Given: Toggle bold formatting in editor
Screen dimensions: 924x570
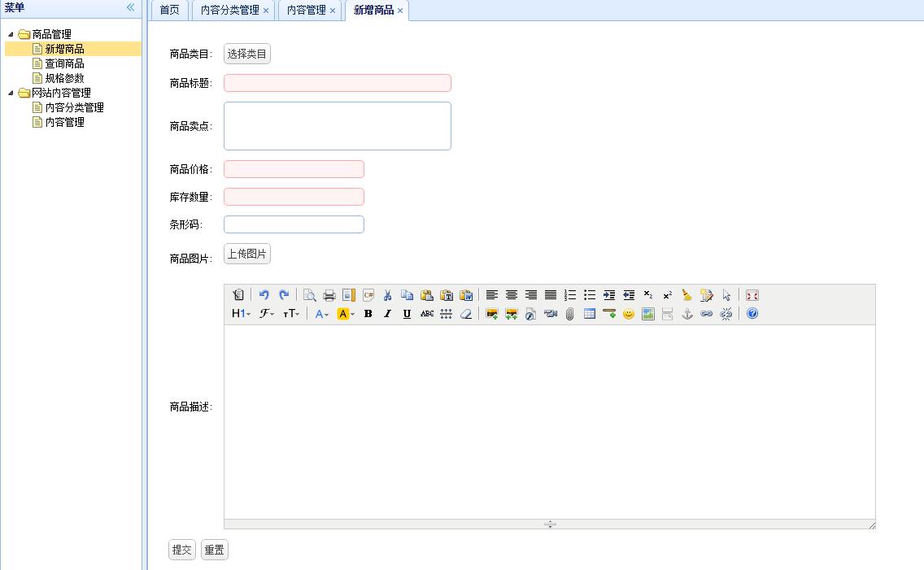Looking at the screenshot, I should point(368,314).
